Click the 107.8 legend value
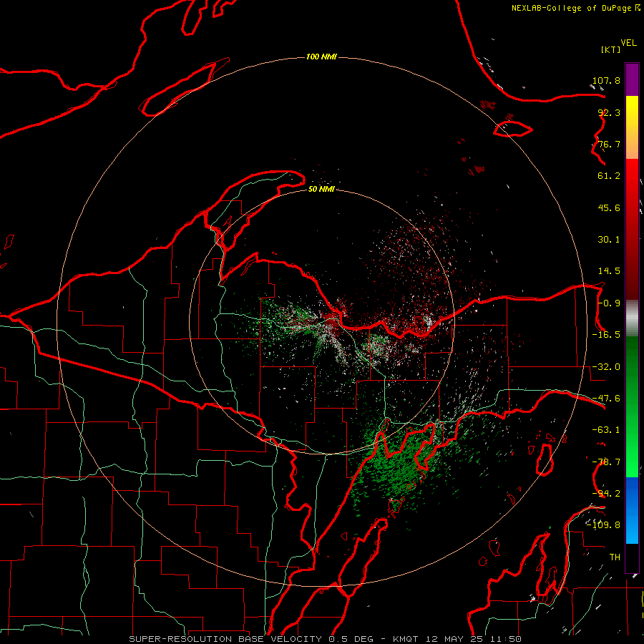This screenshot has width=644, height=644. point(606,80)
